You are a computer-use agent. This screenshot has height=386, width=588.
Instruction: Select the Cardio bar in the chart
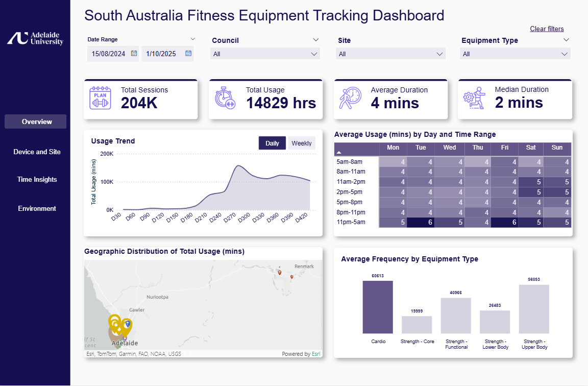(378, 307)
